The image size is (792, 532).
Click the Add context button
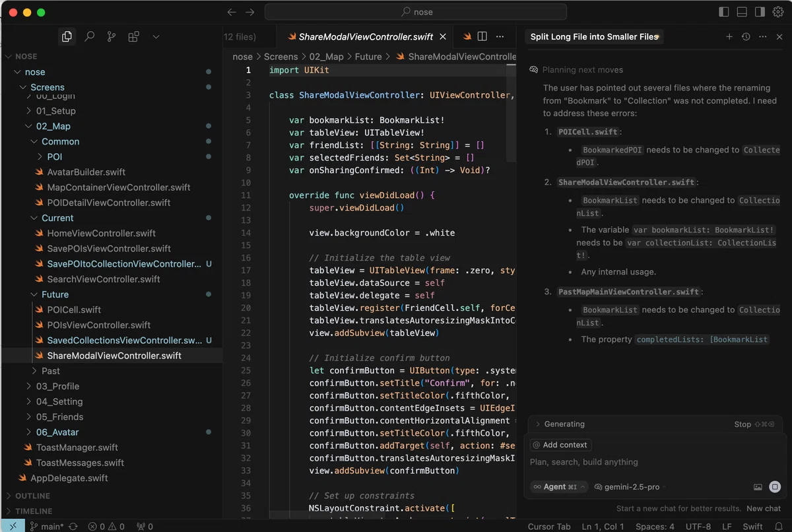[560, 445]
